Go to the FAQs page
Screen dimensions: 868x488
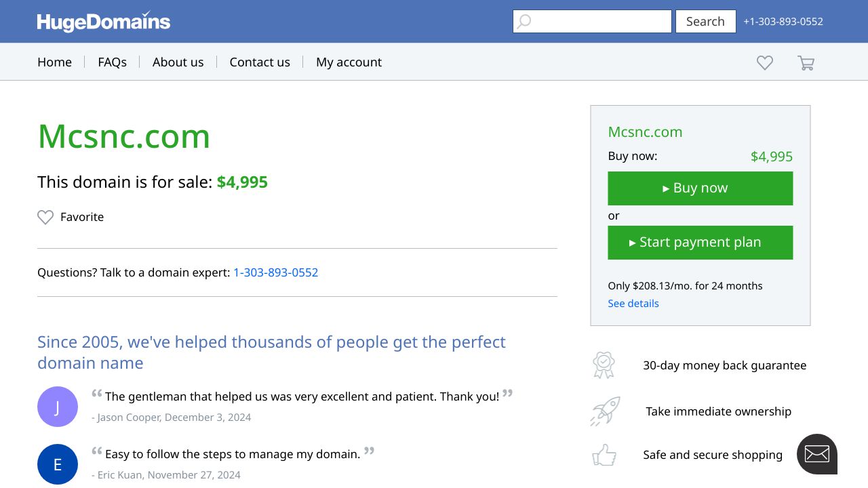pos(112,62)
